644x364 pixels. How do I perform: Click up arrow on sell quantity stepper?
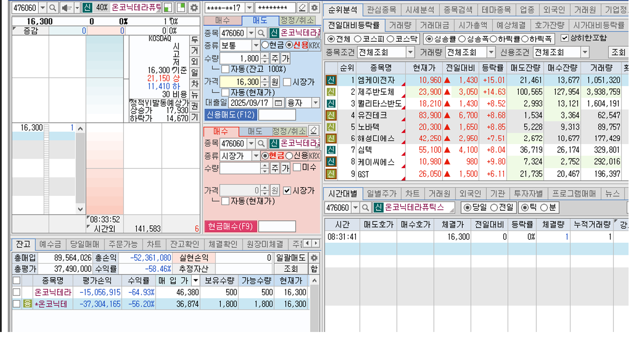coord(265,56)
